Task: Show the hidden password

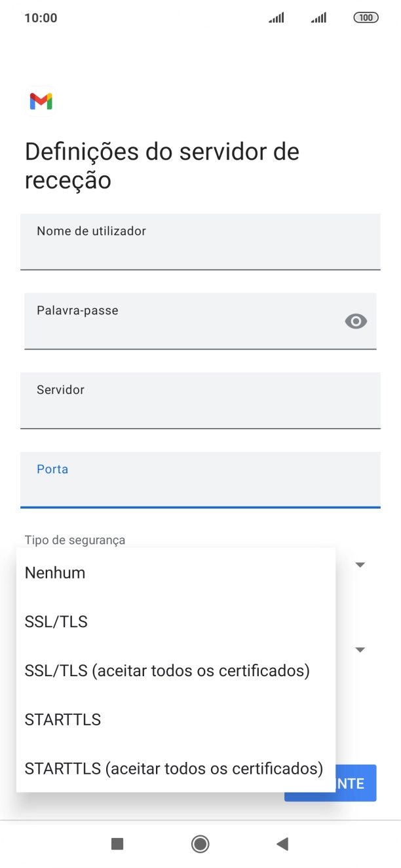Action: (355, 321)
